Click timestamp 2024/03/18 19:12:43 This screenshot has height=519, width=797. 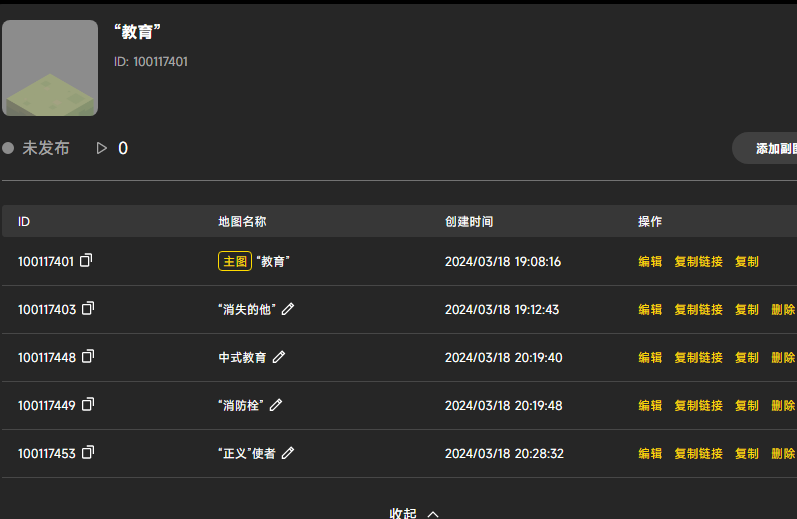pyautogui.click(x=502, y=309)
